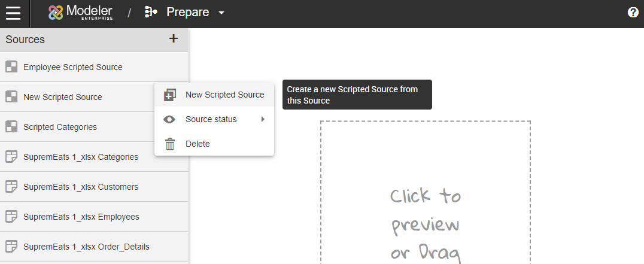644x264 pixels.
Task: Select SupremEats 1_xlsx Customers source
Action: pyautogui.click(x=81, y=187)
